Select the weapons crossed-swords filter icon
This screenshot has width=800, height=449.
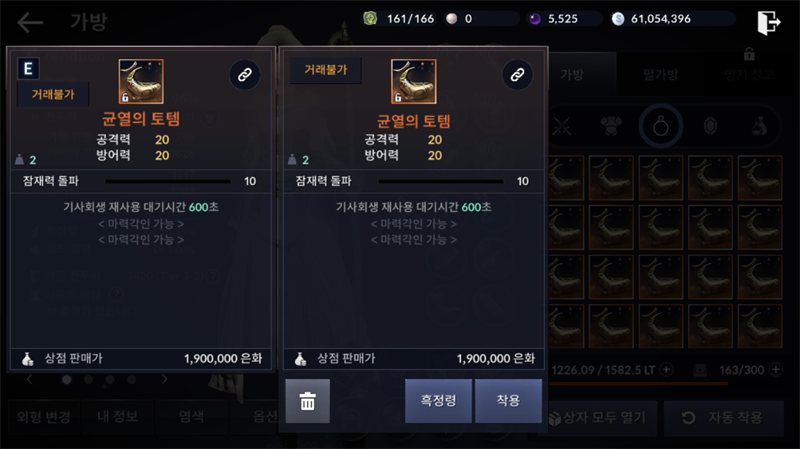pyautogui.click(x=562, y=126)
